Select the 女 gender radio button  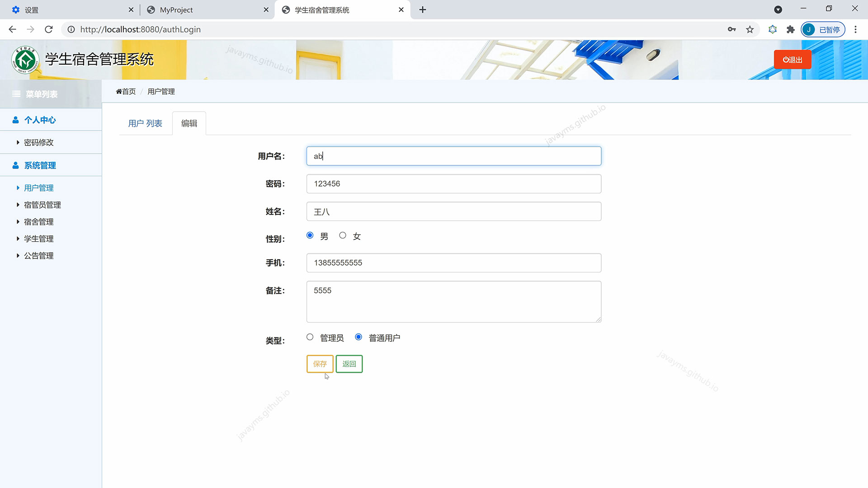(x=343, y=235)
